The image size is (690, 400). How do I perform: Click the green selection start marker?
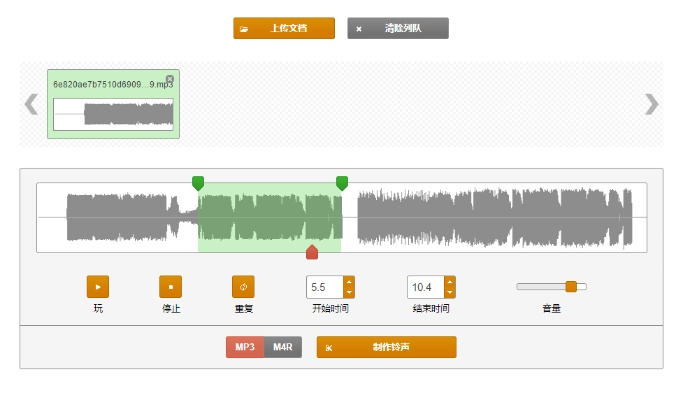[198, 182]
